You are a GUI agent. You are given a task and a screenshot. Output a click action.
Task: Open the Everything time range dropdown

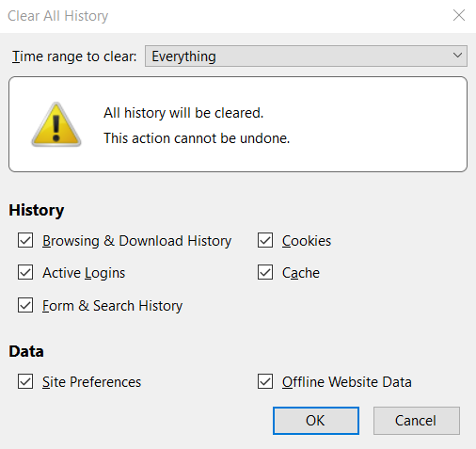point(306,56)
